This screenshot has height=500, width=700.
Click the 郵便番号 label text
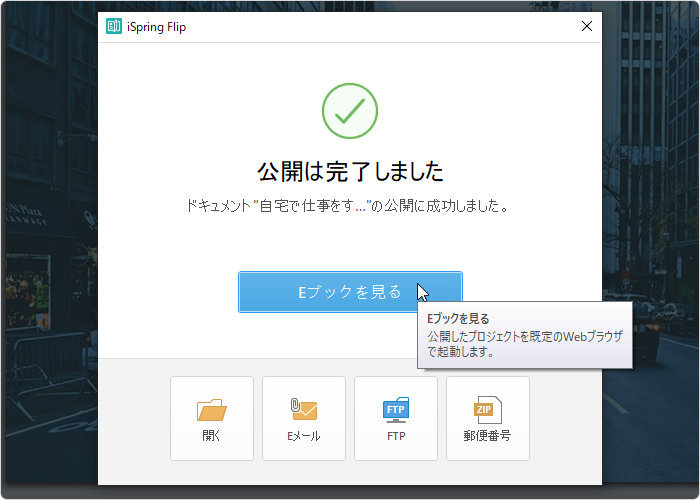(487, 436)
